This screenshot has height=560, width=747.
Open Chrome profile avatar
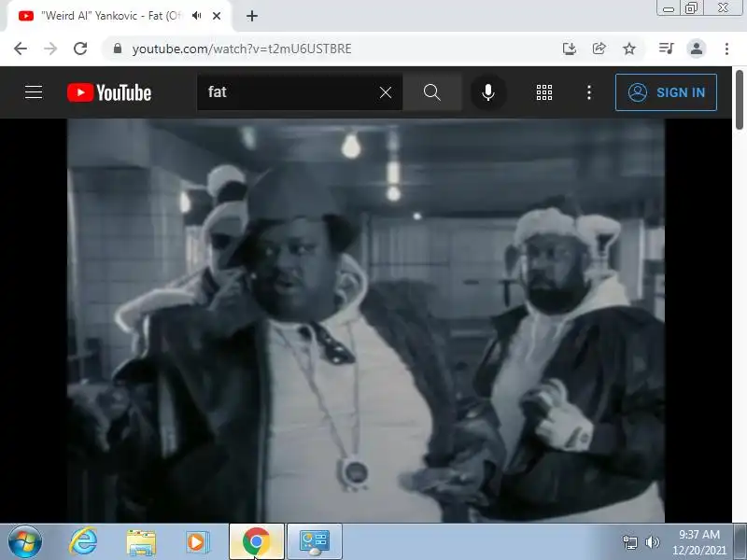[x=696, y=49]
